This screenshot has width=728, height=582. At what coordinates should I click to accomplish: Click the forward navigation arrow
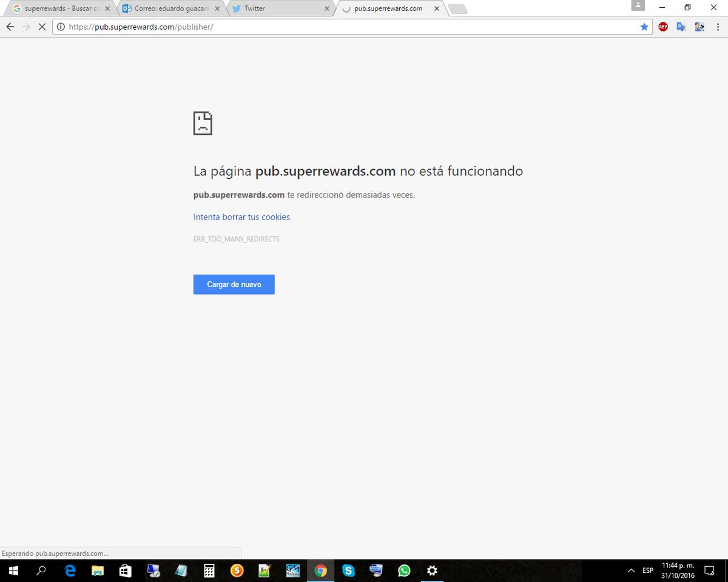26,27
